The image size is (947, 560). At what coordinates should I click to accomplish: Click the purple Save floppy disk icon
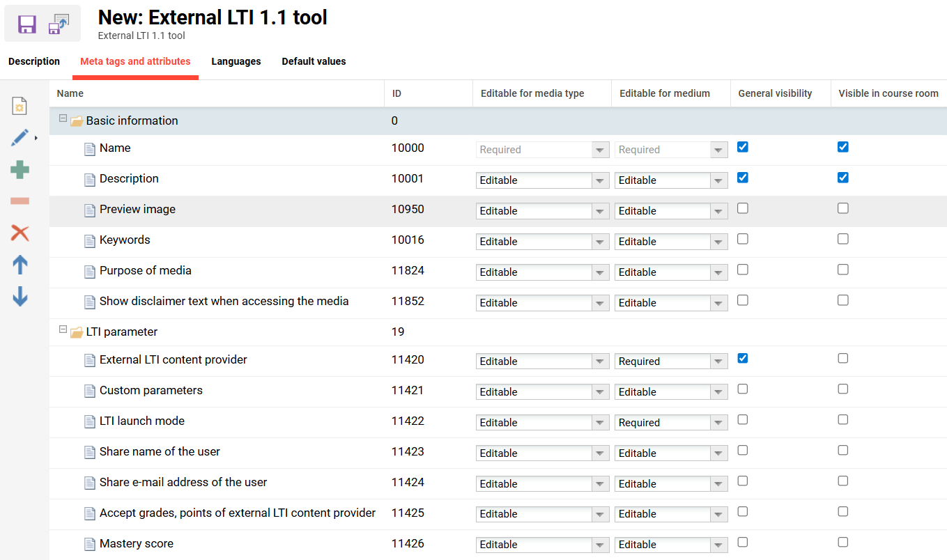(27, 24)
